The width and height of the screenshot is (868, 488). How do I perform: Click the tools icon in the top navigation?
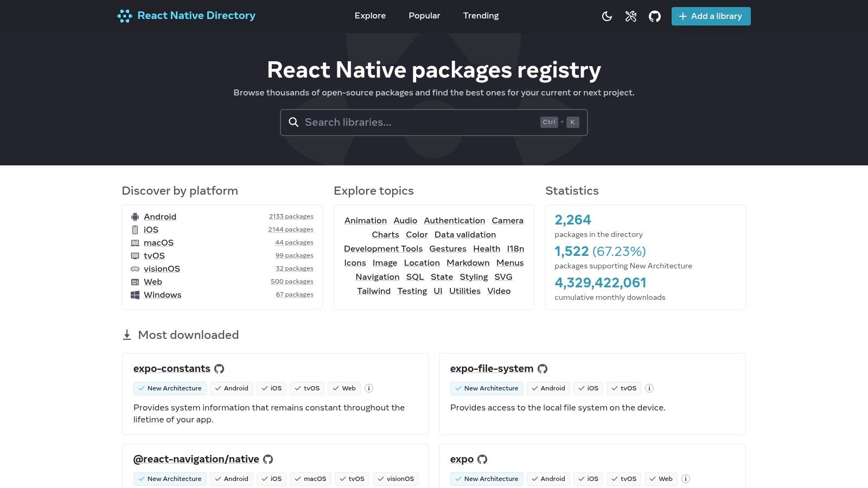630,16
